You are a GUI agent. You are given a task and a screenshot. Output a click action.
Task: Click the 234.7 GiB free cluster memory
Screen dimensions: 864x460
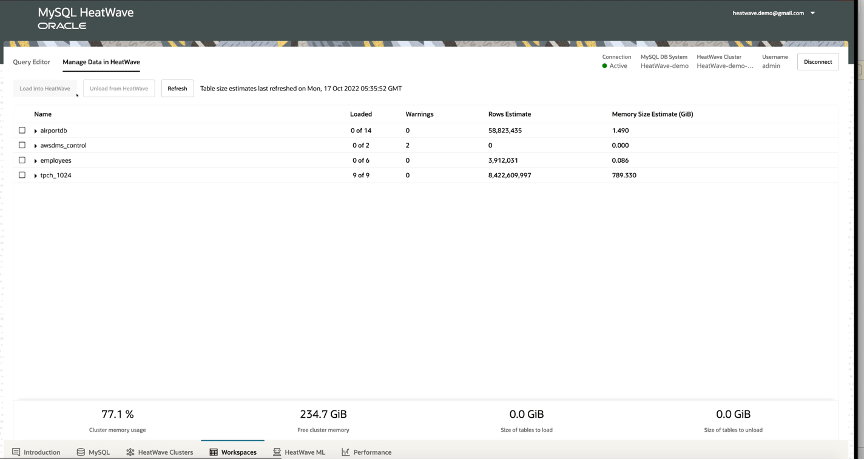tap(323, 414)
